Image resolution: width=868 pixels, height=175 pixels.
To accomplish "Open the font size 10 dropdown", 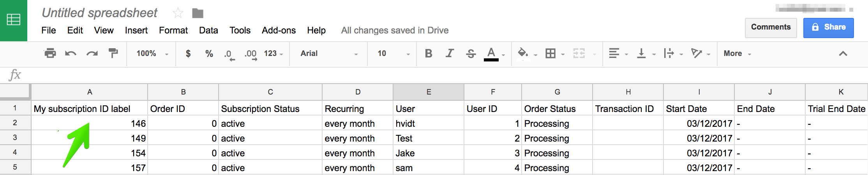I will [393, 53].
